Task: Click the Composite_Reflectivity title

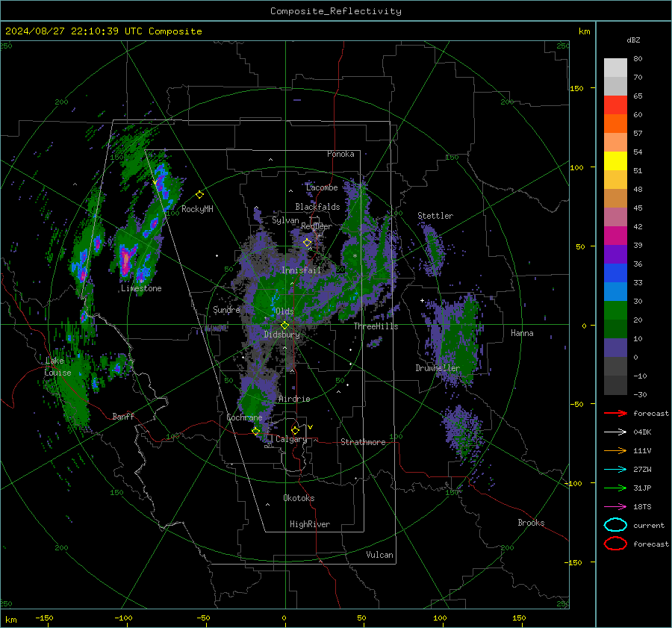Action: [x=336, y=11]
